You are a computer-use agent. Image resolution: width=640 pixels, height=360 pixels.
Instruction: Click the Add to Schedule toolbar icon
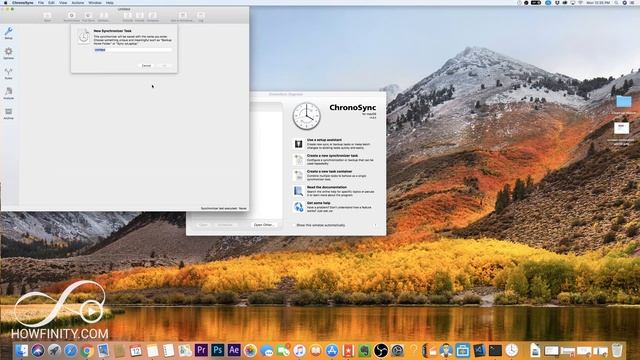[182, 16]
